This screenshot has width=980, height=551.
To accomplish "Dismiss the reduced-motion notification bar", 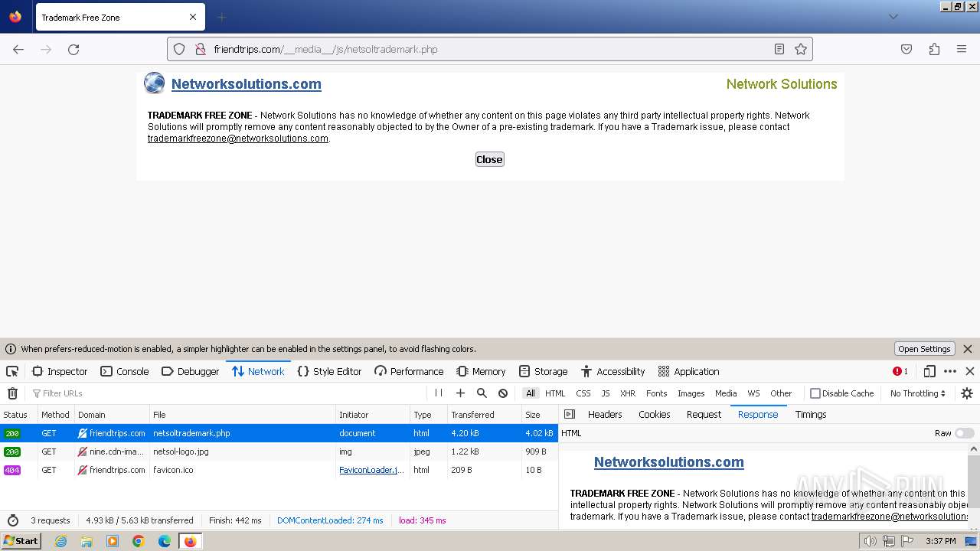I will coord(968,349).
